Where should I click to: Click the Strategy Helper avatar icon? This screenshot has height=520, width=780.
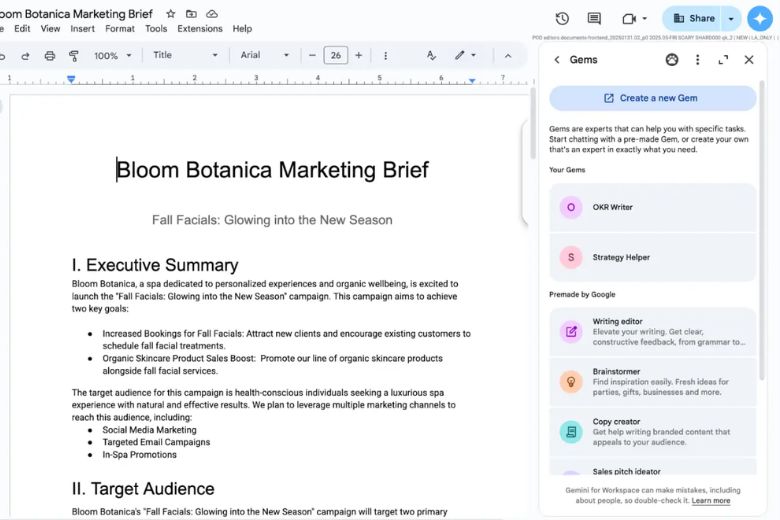(x=571, y=257)
